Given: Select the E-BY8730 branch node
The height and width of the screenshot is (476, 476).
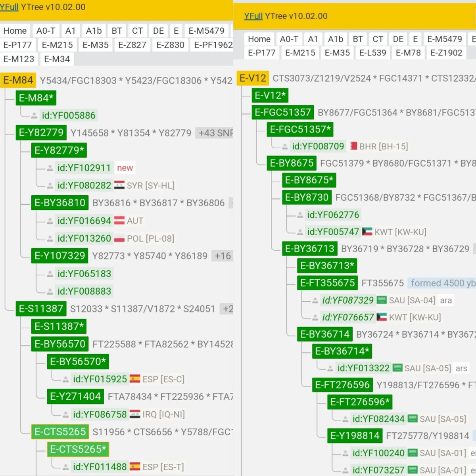Looking at the screenshot, I should 307,197.
